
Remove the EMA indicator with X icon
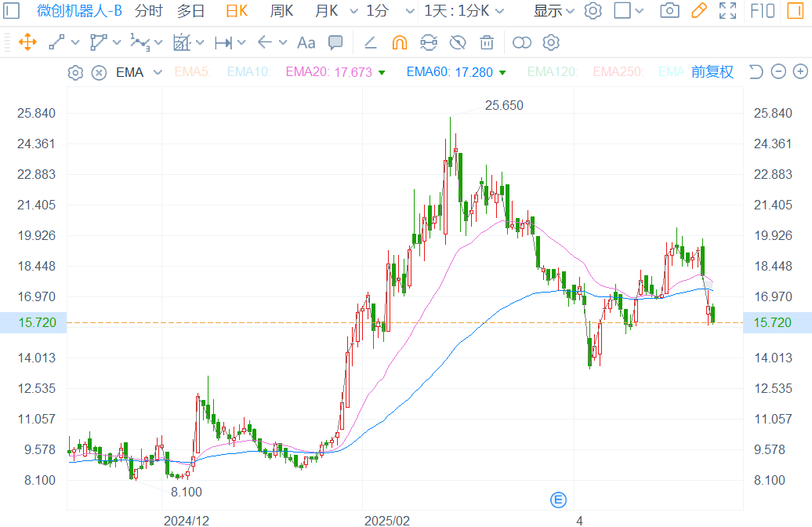pos(99,73)
